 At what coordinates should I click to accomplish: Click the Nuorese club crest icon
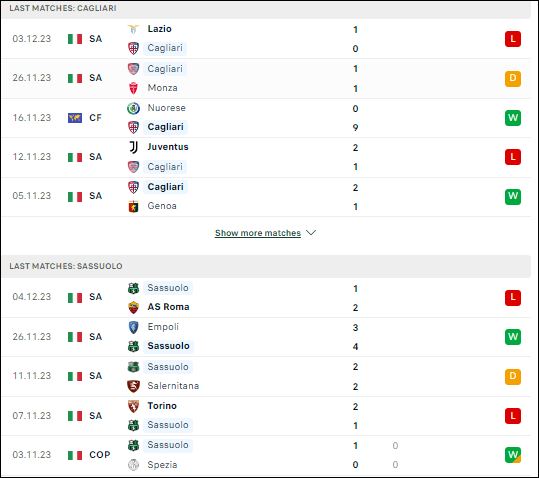click(x=133, y=108)
